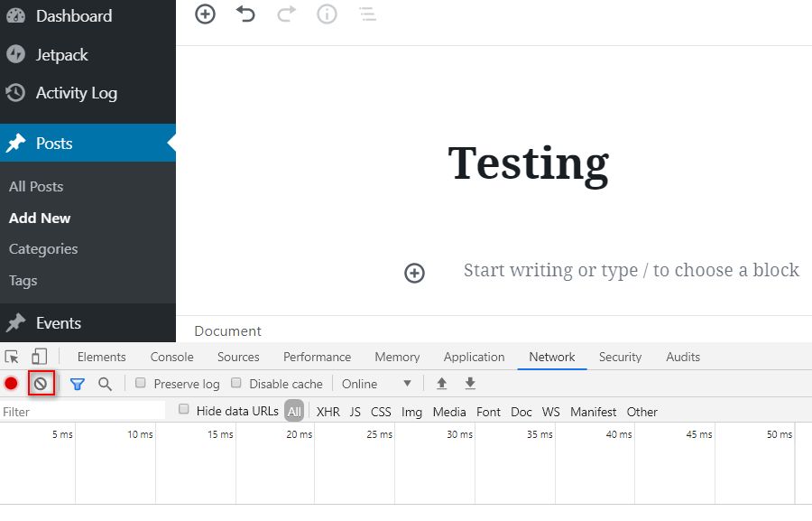Click the clear network log icon
Viewport: 812px width, 521px height.
tap(41, 384)
